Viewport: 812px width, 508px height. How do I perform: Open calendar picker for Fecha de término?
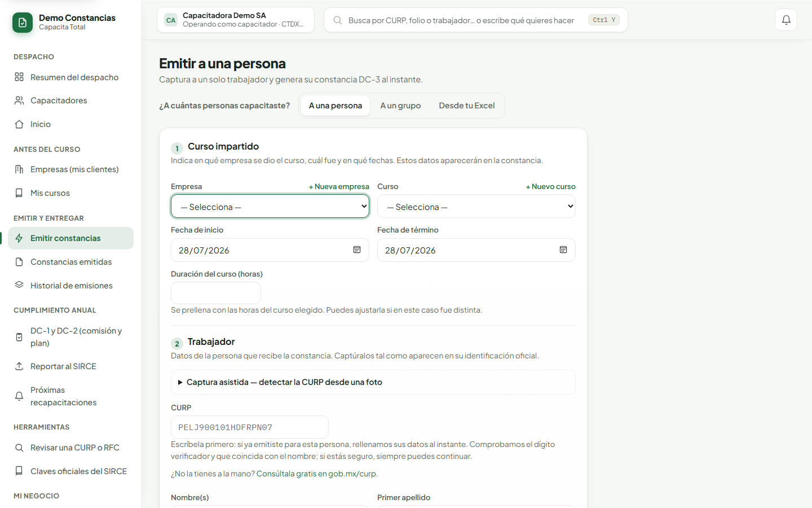point(563,249)
